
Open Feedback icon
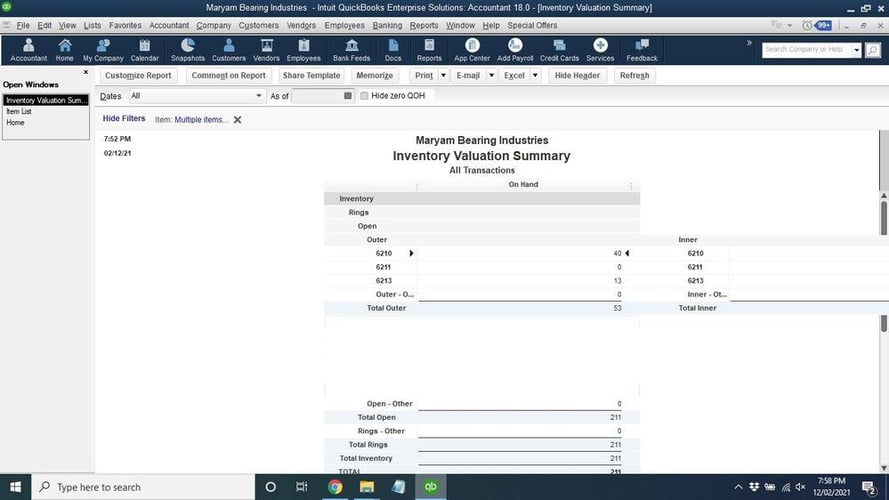pos(642,50)
